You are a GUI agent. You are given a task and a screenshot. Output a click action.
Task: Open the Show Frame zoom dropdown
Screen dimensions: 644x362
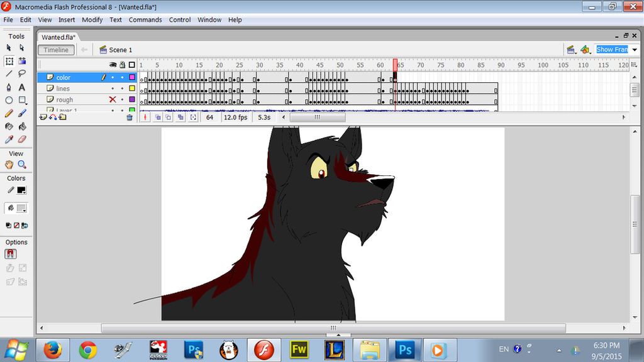(x=633, y=49)
